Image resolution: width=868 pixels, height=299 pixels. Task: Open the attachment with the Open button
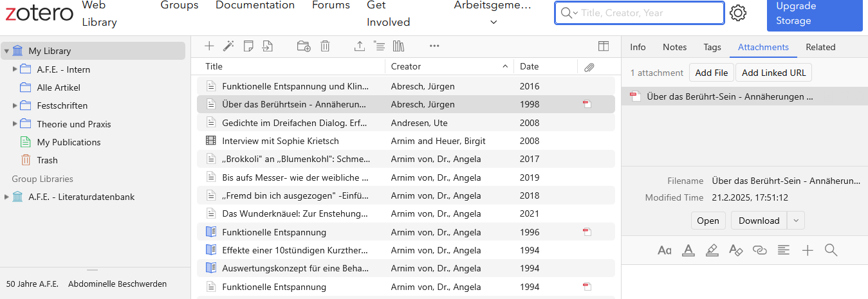(708, 221)
